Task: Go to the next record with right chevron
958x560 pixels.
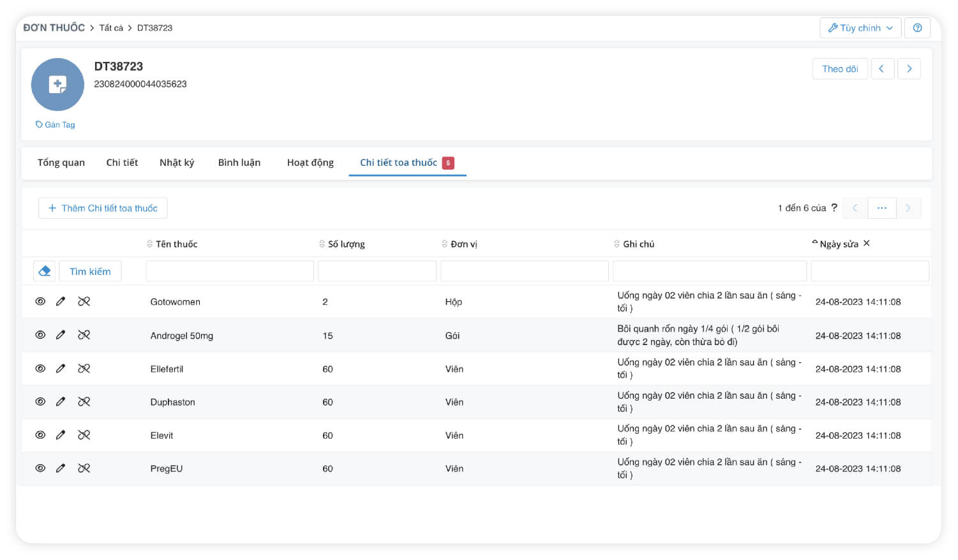Action: pos(909,69)
